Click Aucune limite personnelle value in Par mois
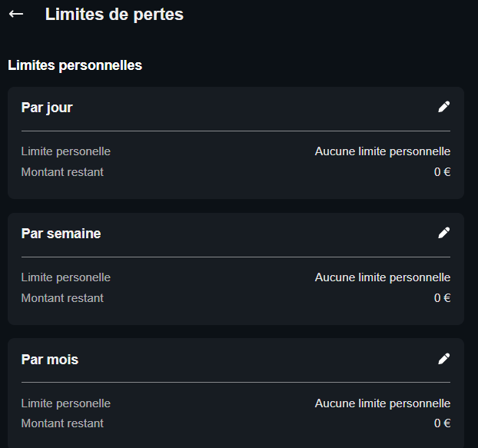The image size is (478, 448). click(x=382, y=403)
